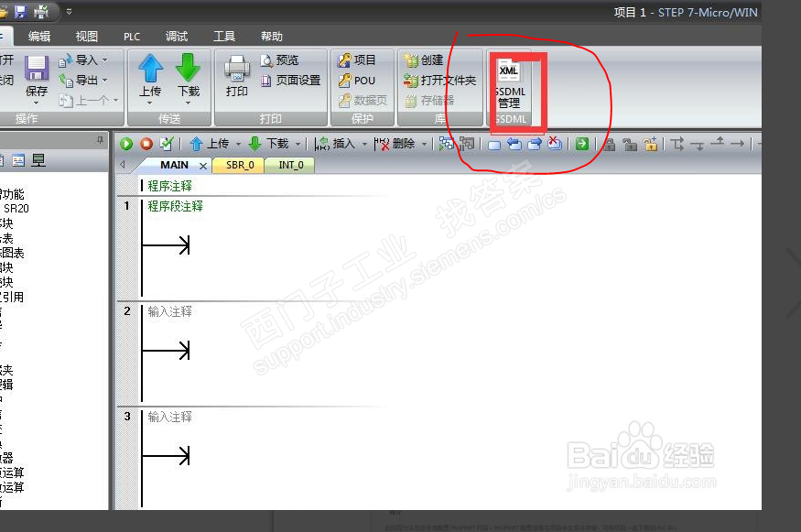Image resolution: width=801 pixels, height=532 pixels.
Task: Switch to the 视图 ribbon tab
Action: (87, 37)
